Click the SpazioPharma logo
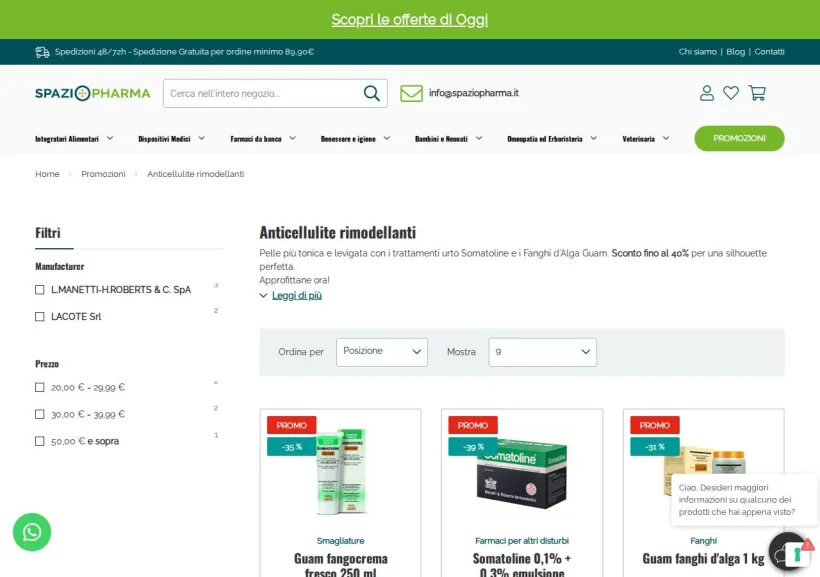820x577 pixels. tap(93, 93)
